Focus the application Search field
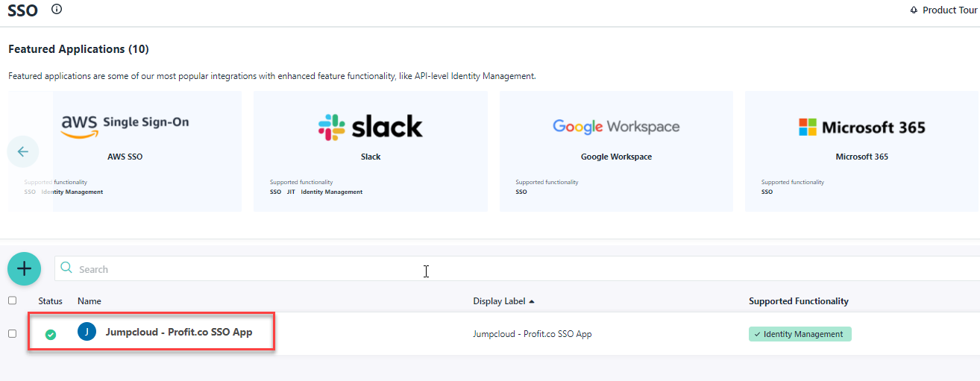The image size is (980, 381). [x=517, y=269]
